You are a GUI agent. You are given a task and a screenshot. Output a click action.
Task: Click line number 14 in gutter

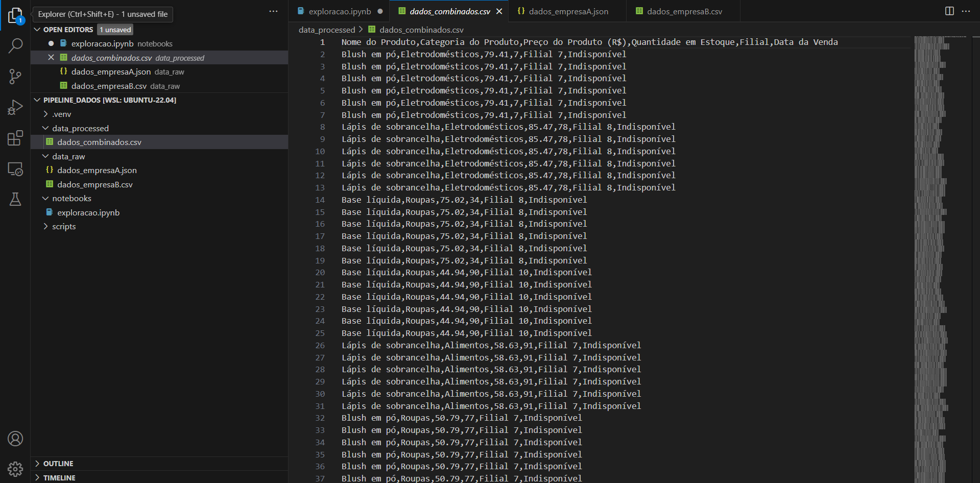coord(320,200)
